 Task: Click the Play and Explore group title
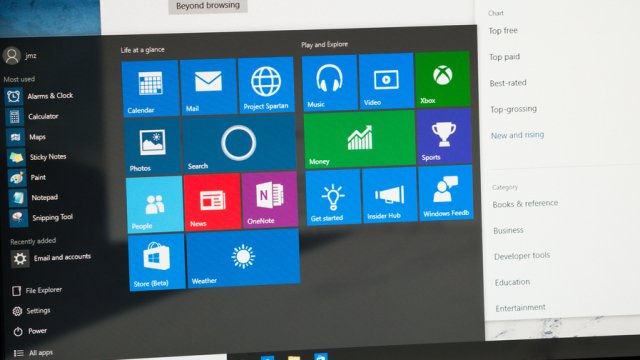coord(324,44)
